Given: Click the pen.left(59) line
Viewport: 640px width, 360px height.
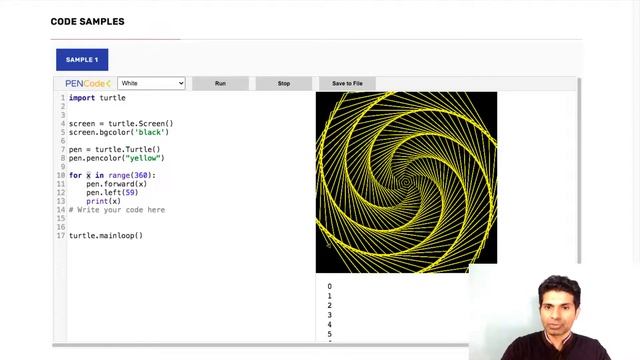Looking at the screenshot, I should 112,192.
